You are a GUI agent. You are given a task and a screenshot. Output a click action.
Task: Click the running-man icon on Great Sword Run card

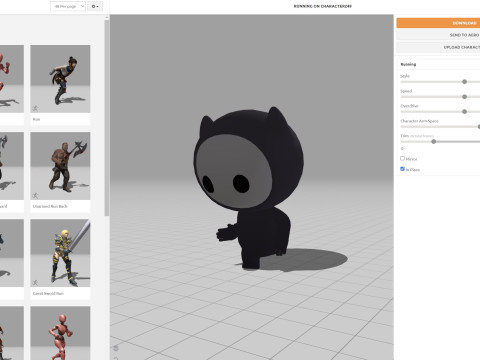[x=35, y=283]
